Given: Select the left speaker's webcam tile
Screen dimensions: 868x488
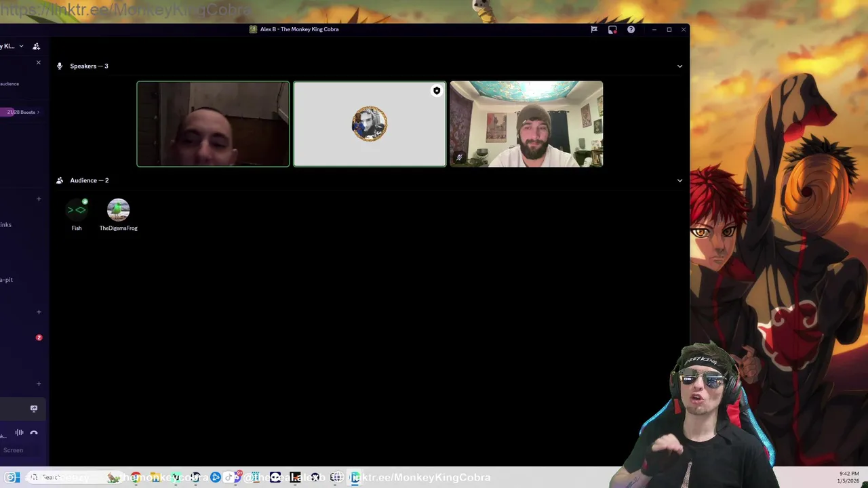Looking at the screenshot, I should 213,124.
